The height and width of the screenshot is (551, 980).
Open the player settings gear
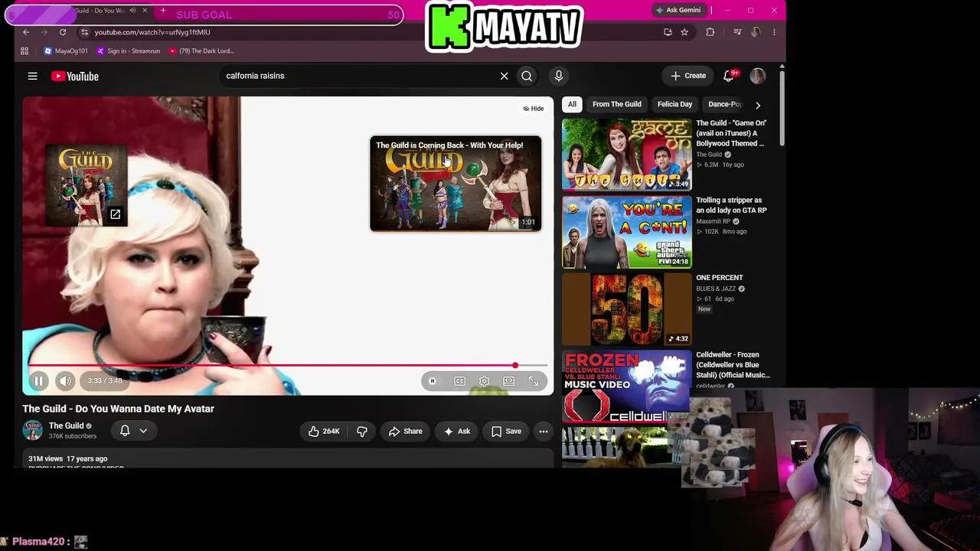coord(484,381)
